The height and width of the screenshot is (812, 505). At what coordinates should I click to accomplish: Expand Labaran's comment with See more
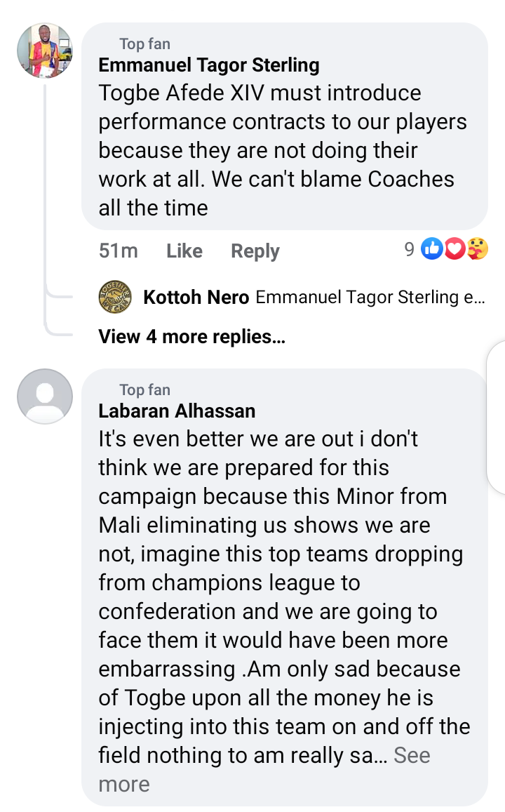412,755
